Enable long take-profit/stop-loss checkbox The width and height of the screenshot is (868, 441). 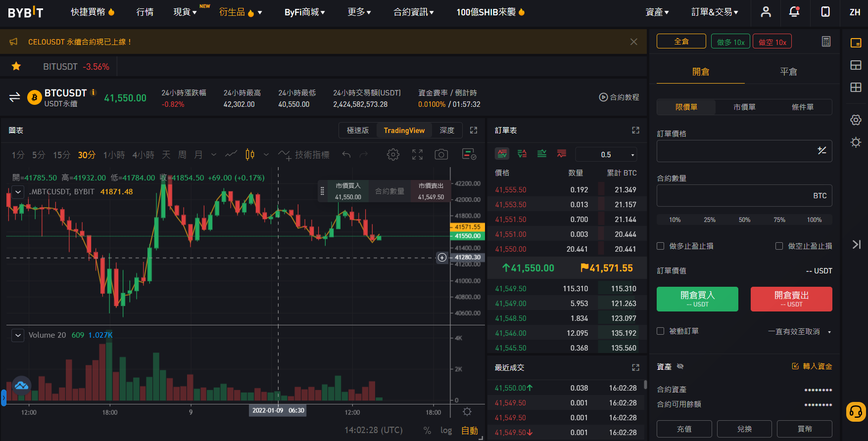coord(660,246)
